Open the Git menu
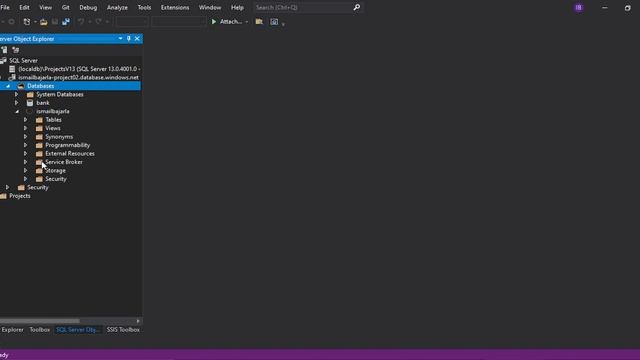This screenshot has width=640, height=360. coord(65,7)
